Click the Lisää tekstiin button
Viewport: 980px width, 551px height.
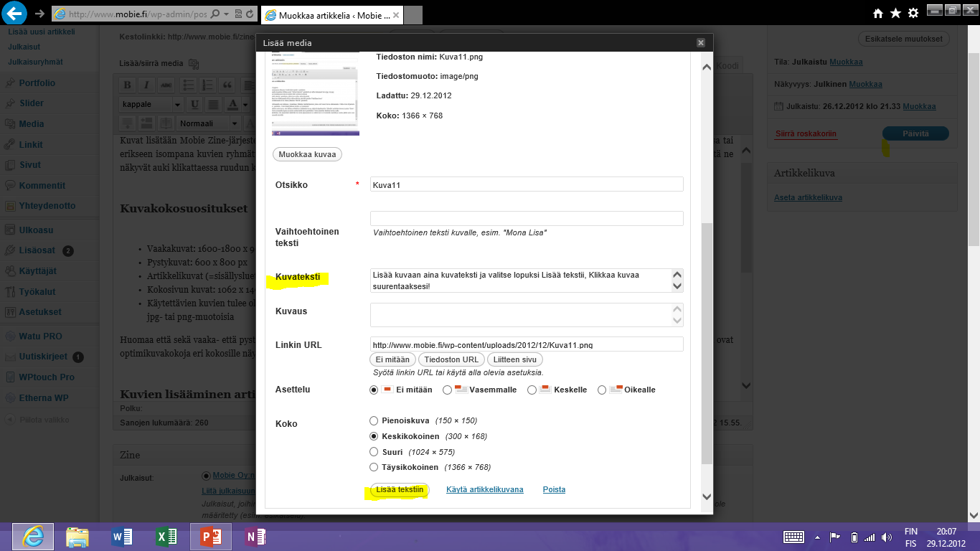[x=400, y=490]
